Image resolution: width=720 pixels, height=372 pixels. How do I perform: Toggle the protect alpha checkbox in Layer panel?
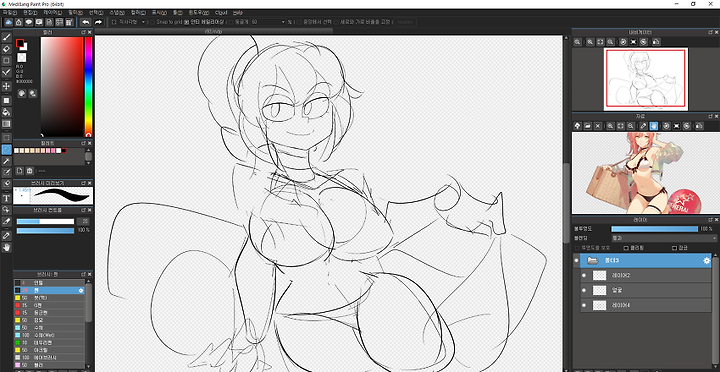578,248
